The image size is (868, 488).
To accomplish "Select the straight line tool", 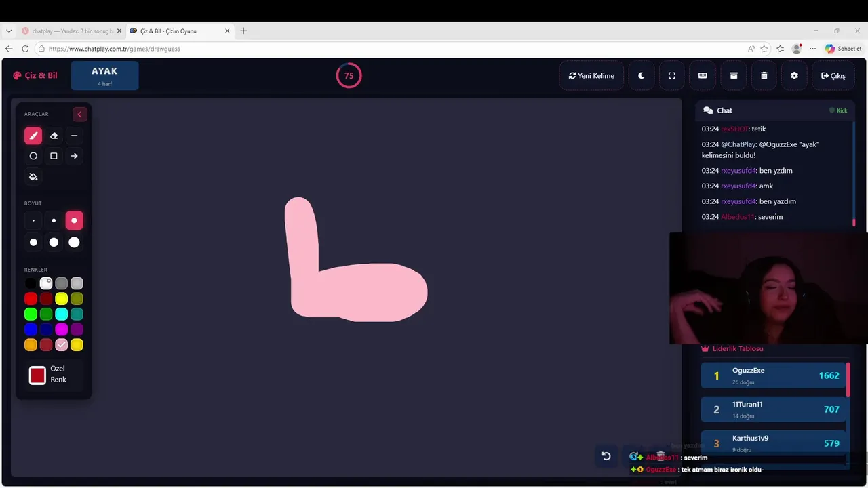I will tap(74, 136).
